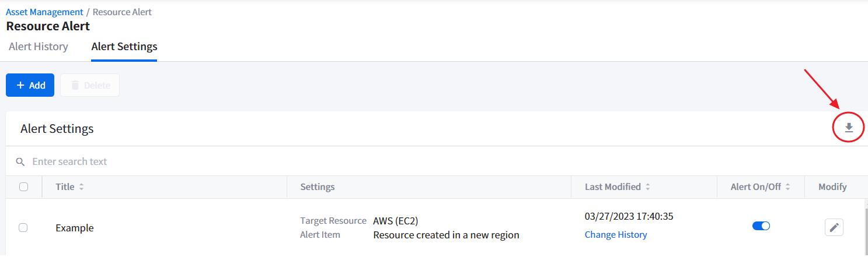Click the download icon in Alert Settings
Screen dimensions: 868x257
click(x=849, y=128)
